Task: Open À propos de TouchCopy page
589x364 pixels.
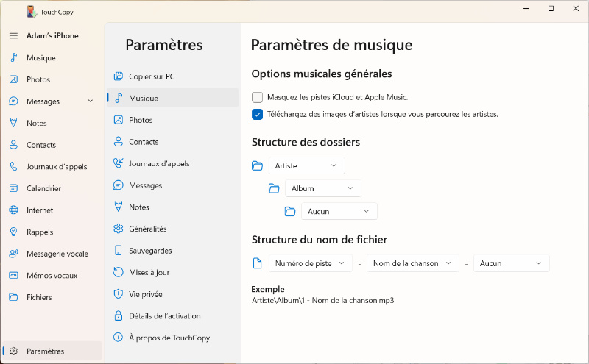Action: (x=169, y=338)
